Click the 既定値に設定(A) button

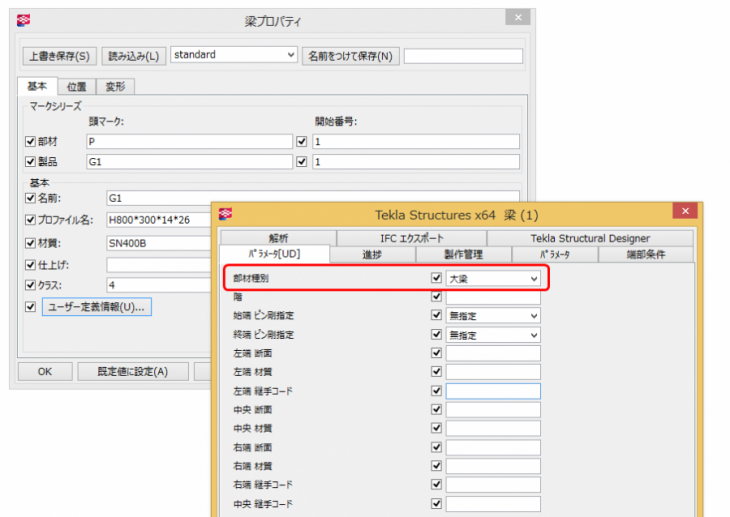click(x=133, y=372)
